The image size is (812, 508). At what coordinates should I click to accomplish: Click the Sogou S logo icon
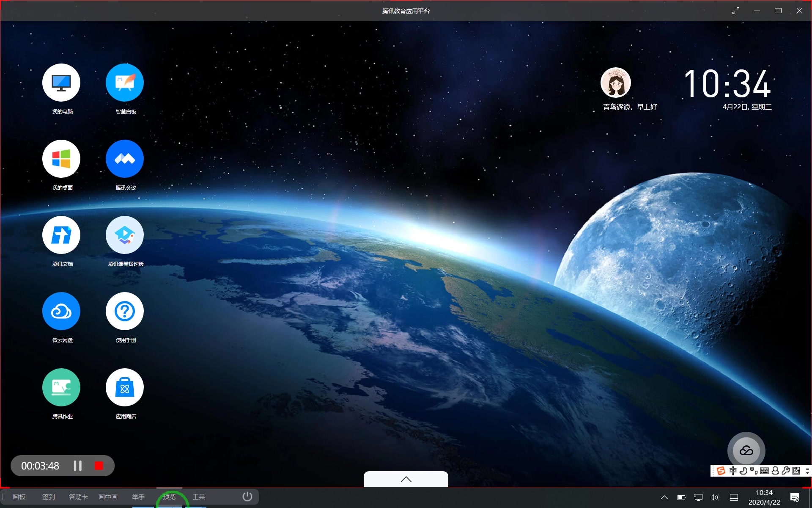(x=721, y=471)
